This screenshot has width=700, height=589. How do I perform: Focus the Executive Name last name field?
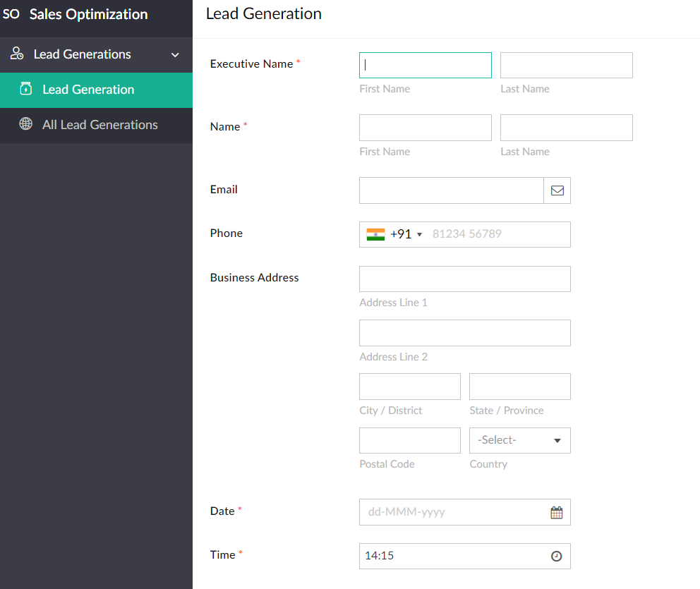pos(566,65)
